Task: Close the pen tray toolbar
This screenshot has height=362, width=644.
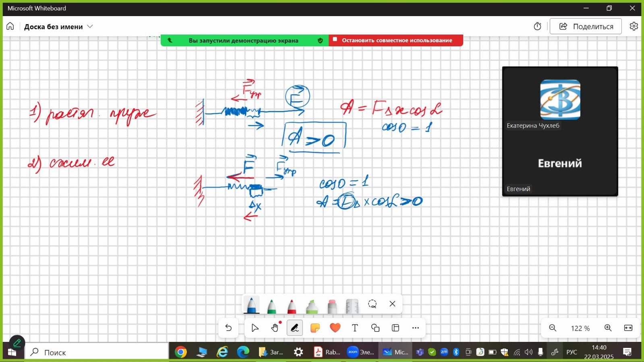Action: (x=392, y=304)
